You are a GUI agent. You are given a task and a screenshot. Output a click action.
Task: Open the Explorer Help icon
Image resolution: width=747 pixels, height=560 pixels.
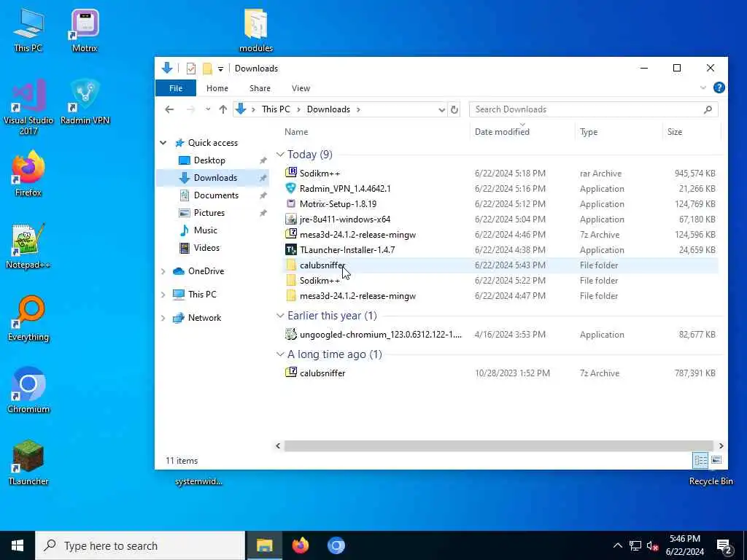(719, 87)
